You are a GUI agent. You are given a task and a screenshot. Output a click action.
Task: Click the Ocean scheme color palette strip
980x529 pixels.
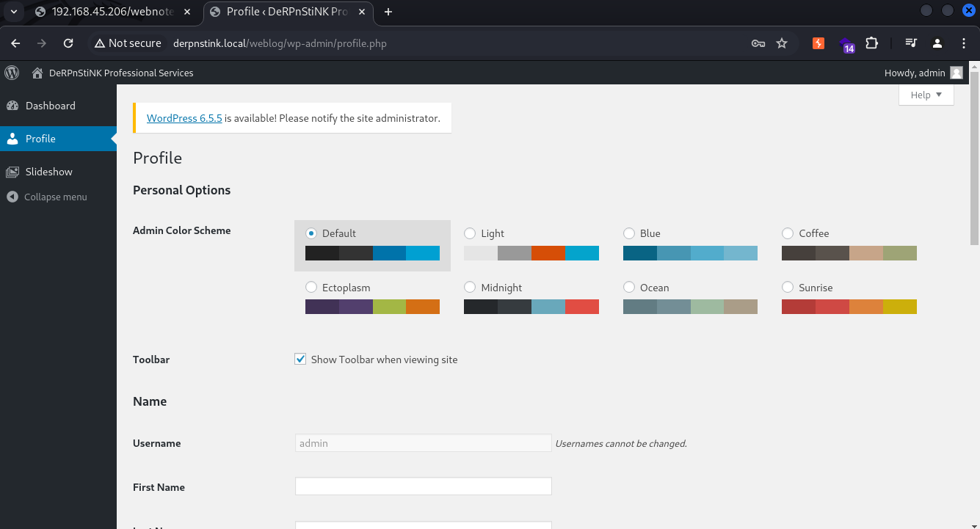pyautogui.click(x=690, y=307)
